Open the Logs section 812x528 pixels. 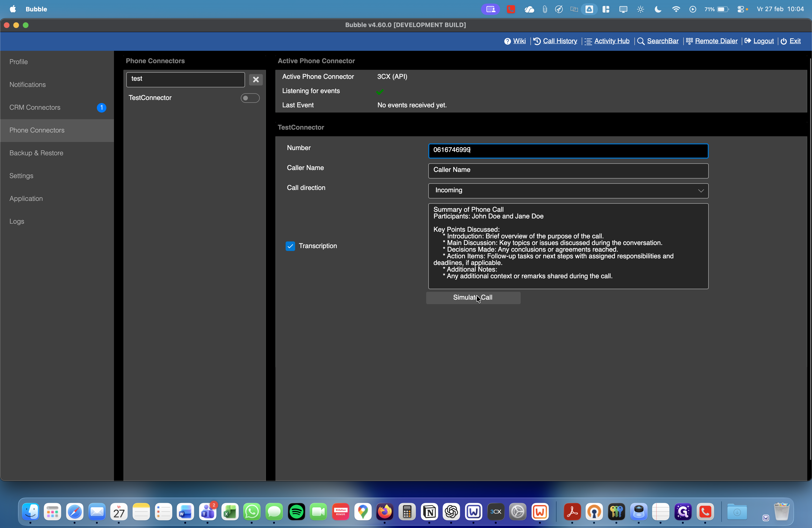tap(17, 221)
